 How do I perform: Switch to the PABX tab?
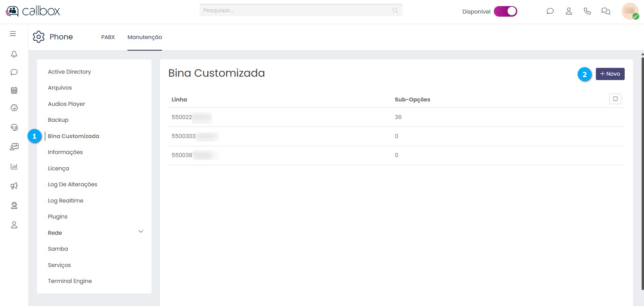[x=108, y=37]
